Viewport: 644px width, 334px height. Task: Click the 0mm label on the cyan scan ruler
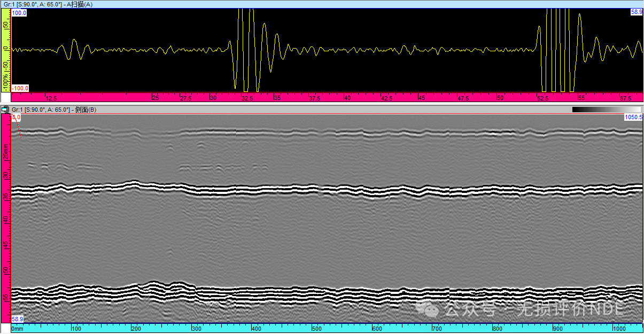[18, 329]
